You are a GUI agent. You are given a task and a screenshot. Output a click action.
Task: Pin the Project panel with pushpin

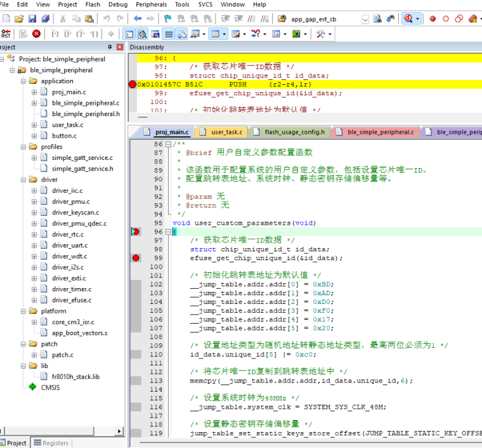[x=110, y=48]
